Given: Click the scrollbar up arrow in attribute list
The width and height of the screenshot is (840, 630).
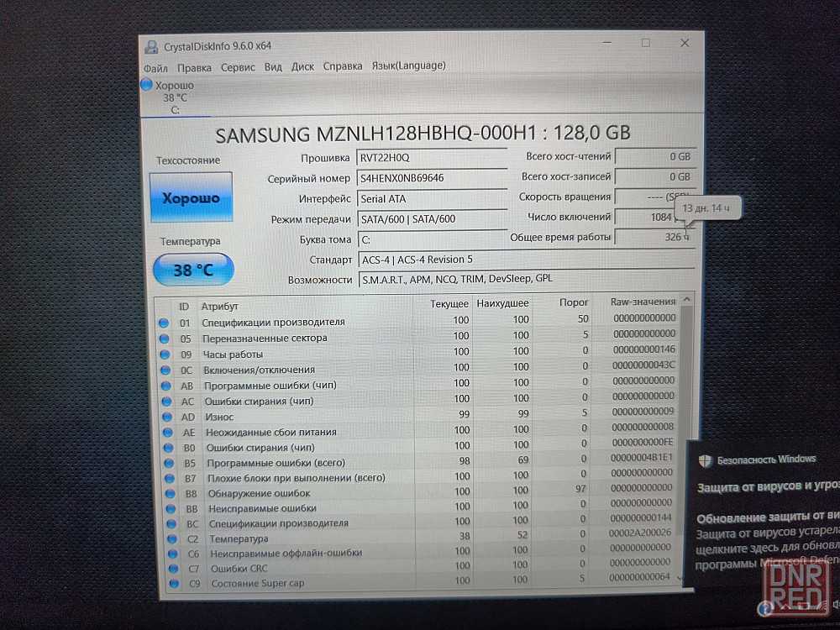Looking at the screenshot, I should 688,300.
